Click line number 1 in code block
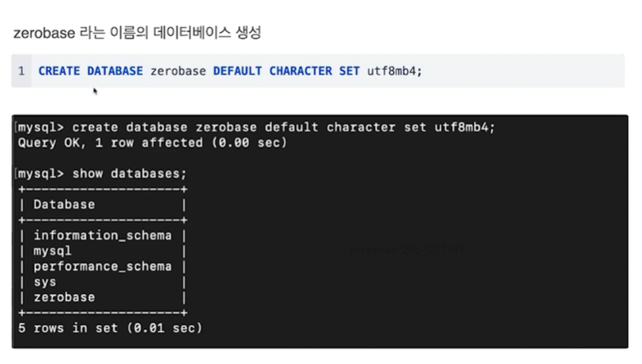The height and width of the screenshot is (364, 642). click(x=21, y=71)
